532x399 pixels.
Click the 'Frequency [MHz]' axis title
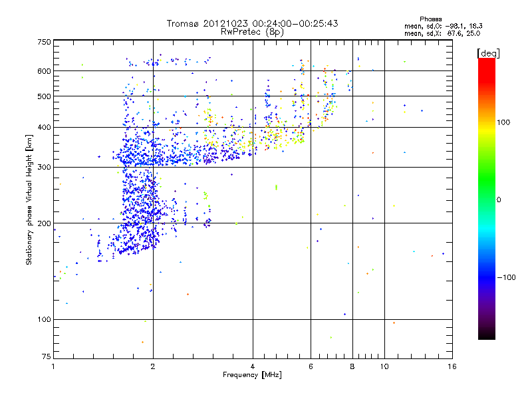(252, 375)
